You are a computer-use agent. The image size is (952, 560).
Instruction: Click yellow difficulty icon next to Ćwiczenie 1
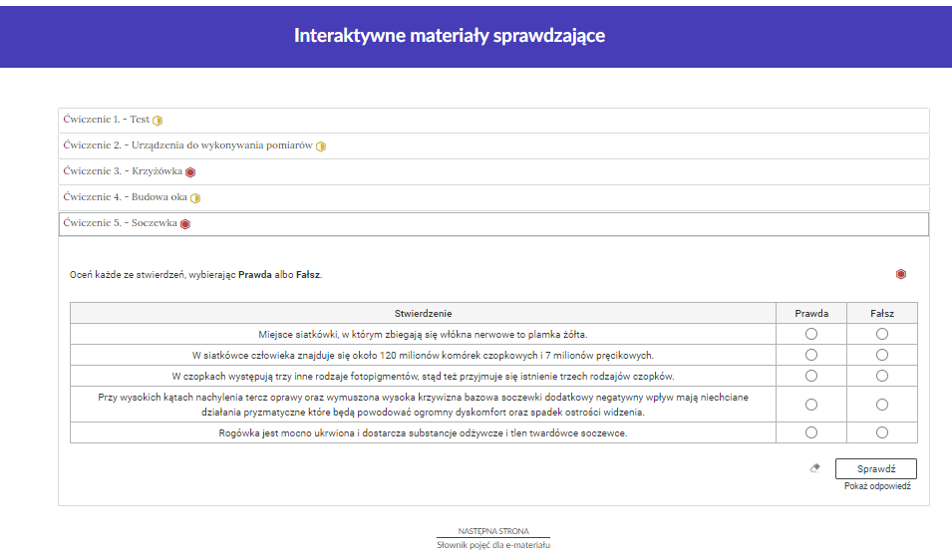[x=158, y=121]
